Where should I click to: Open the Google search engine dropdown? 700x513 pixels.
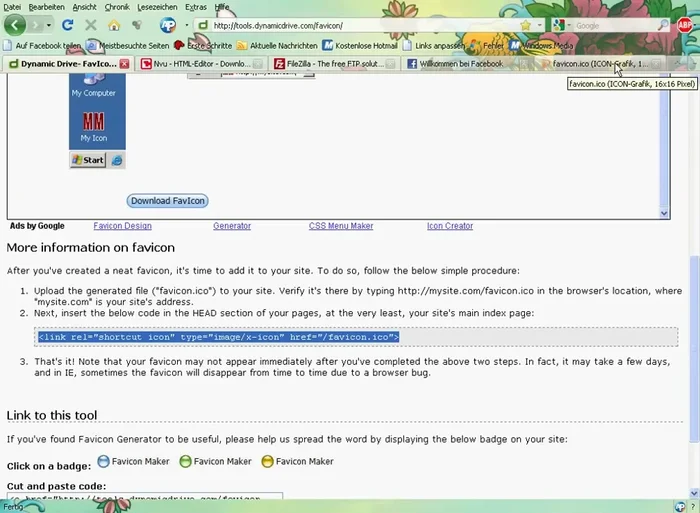point(559,25)
